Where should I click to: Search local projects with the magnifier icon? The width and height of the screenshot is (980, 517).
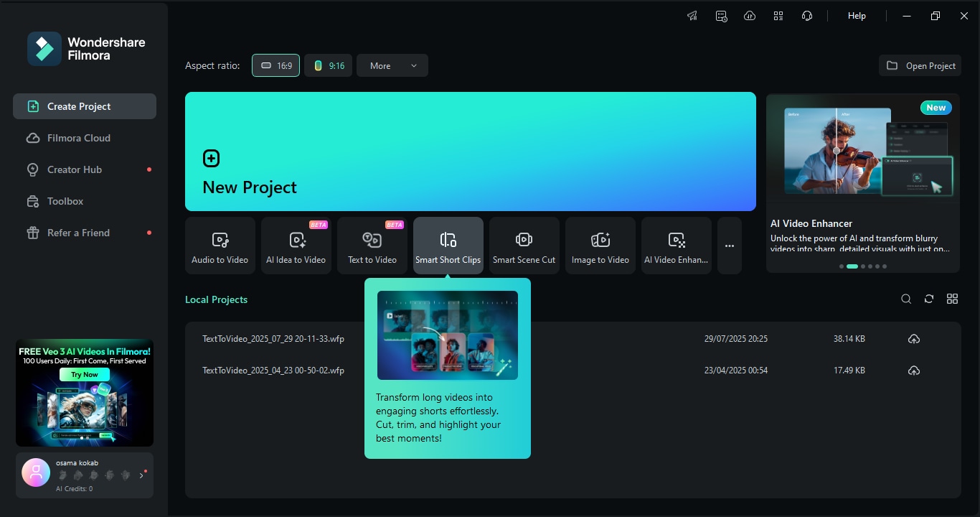pyautogui.click(x=906, y=299)
